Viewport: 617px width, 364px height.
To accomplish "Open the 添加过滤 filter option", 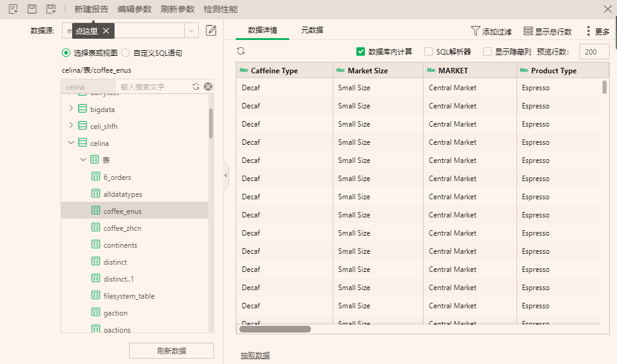I will [x=491, y=31].
